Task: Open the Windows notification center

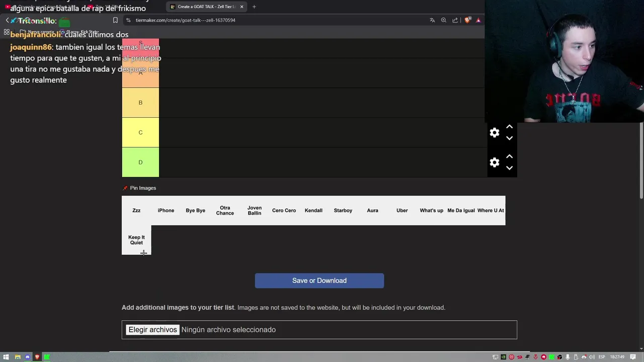Action: pos(633,357)
